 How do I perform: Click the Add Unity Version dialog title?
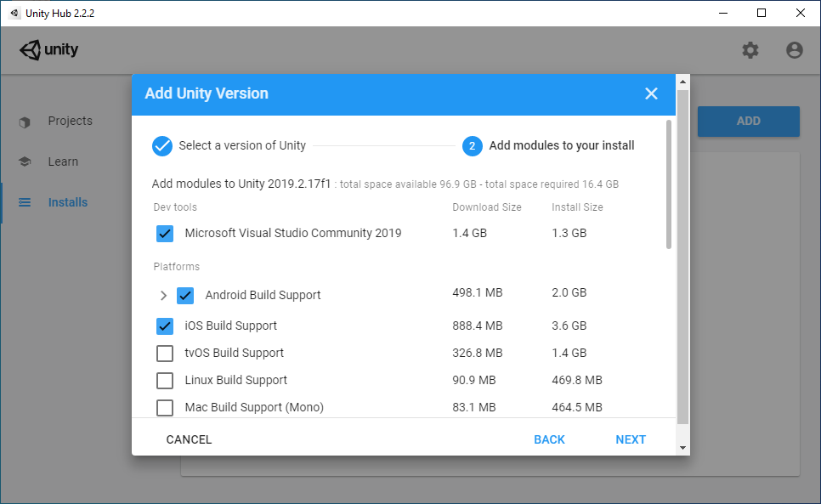(207, 93)
